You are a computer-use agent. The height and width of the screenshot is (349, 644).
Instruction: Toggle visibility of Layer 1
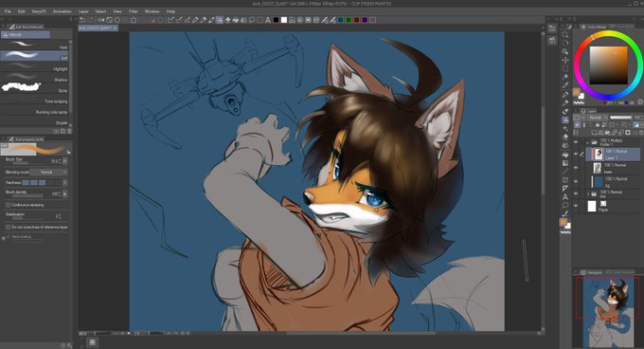pos(576,155)
